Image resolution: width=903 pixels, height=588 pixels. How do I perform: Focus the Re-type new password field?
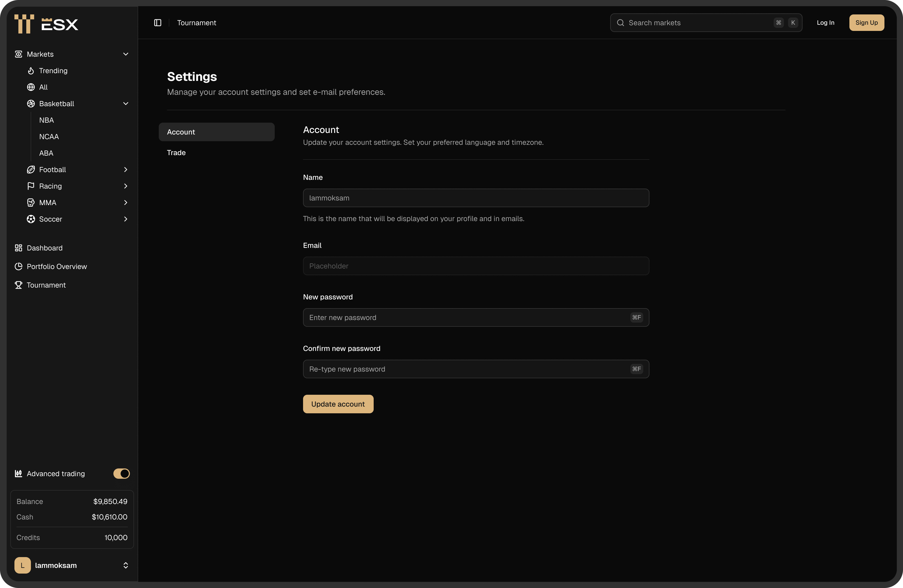click(476, 369)
